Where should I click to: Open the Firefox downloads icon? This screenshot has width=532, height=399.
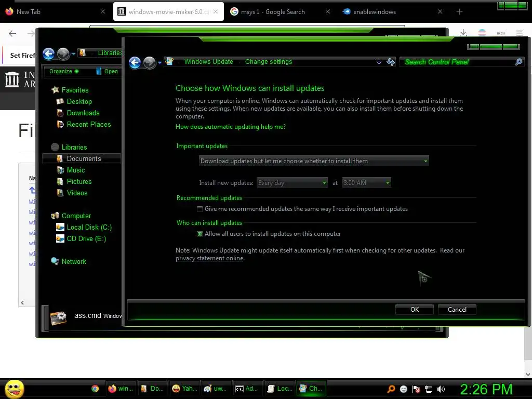[463, 33]
